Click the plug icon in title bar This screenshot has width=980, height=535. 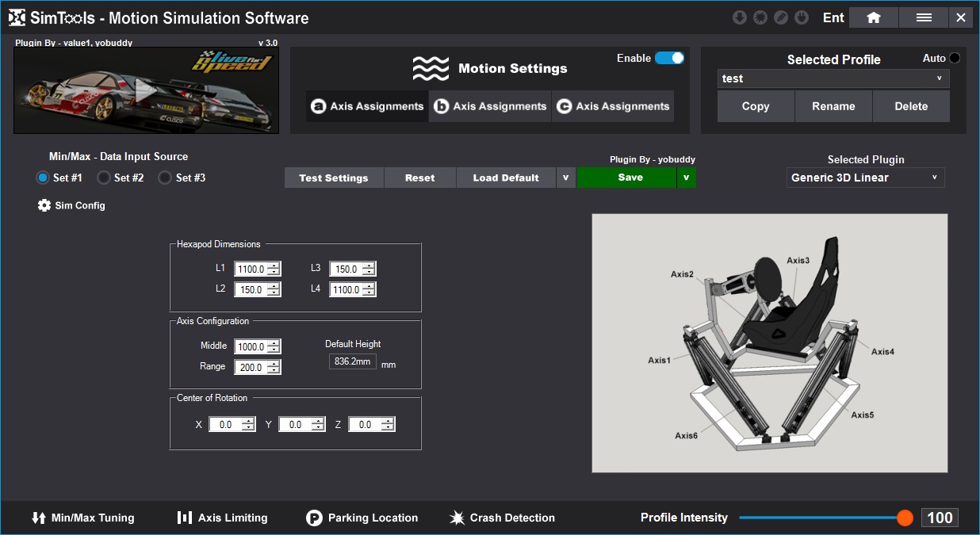click(x=802, y=17)
